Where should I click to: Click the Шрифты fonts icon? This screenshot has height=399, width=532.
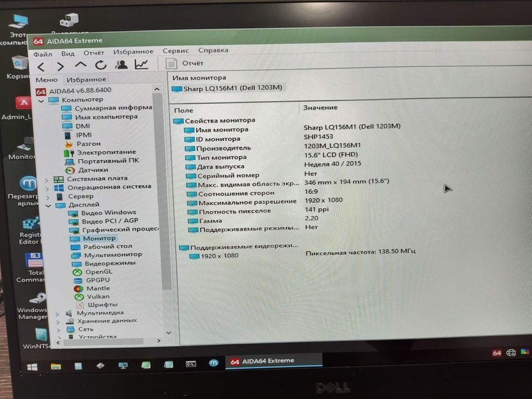pyautogui.click(x=79, y=305)
